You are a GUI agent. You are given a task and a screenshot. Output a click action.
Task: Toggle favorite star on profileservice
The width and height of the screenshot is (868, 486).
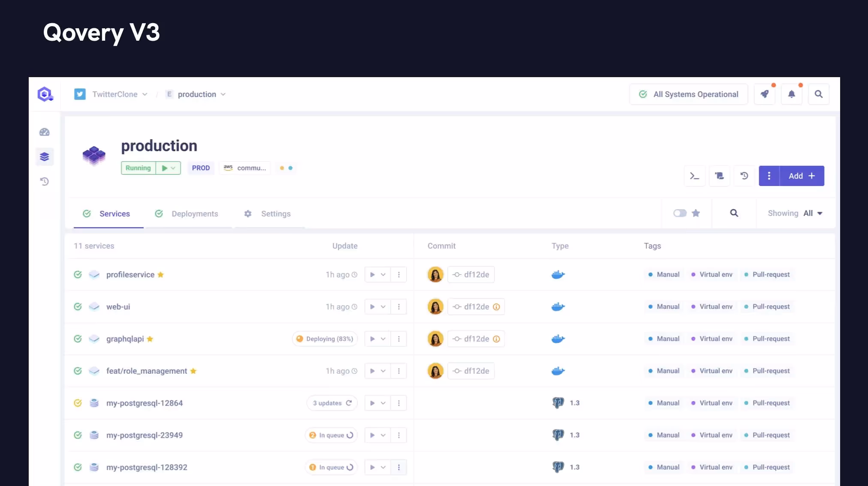tap(161, 275)
